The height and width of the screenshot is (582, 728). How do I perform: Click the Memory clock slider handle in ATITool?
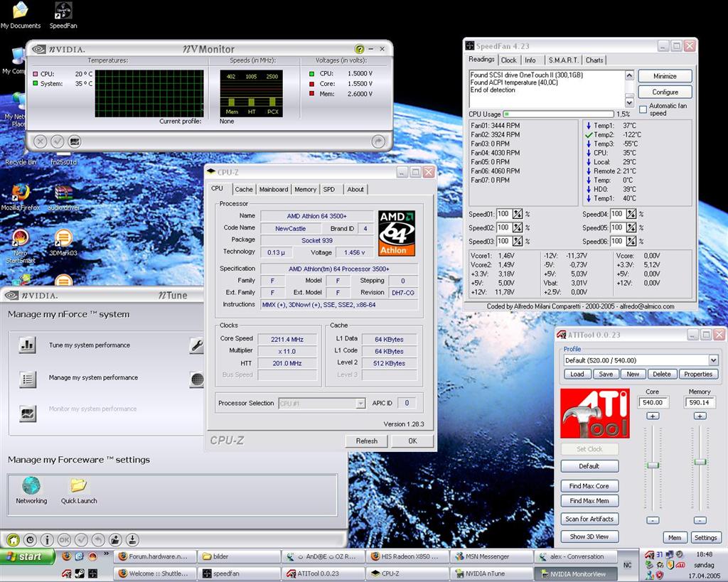[x=700, y=462]
